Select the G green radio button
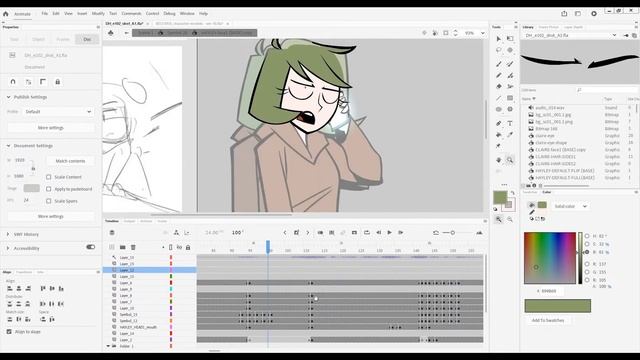 coord(587,272)
